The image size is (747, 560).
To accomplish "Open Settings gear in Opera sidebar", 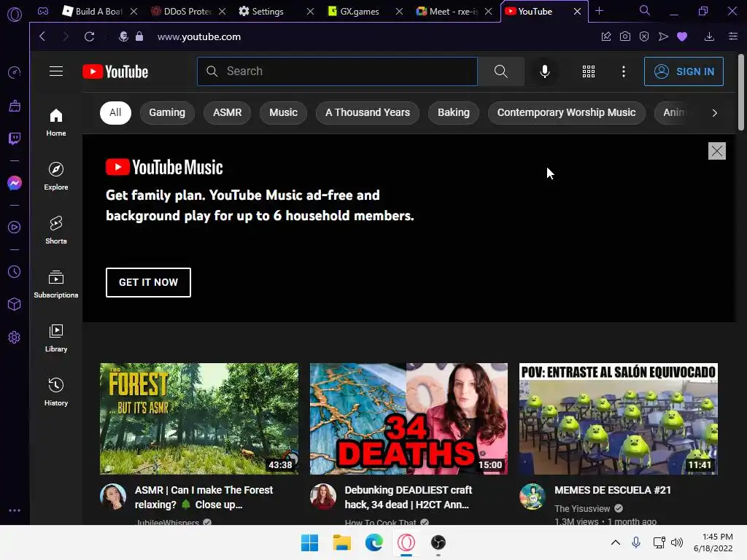I will [15, 338].
